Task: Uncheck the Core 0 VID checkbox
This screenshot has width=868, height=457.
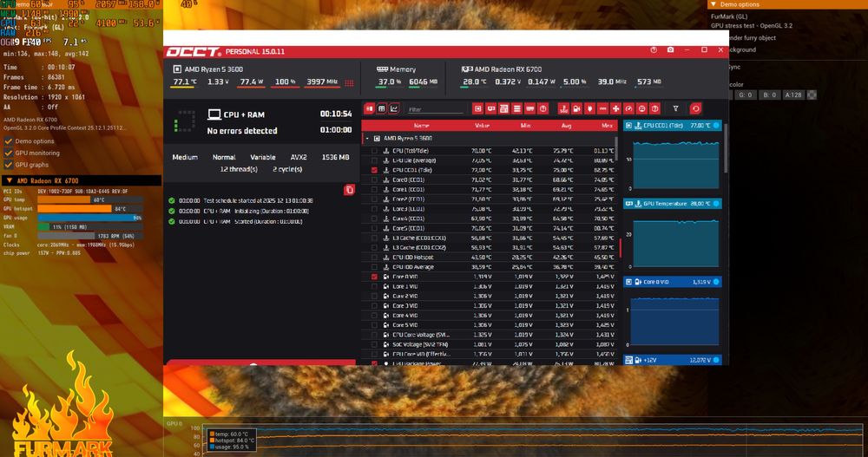Action: point(374,277)
